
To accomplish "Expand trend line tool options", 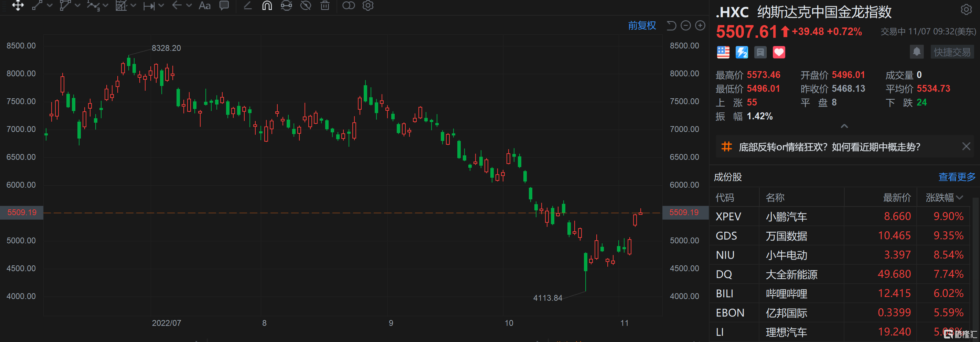I will coord(50,6).
